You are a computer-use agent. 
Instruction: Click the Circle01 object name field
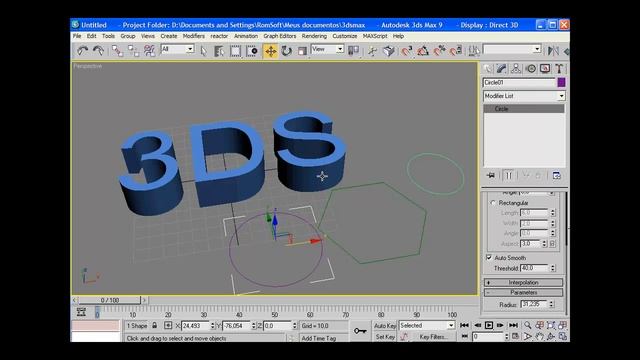(519, 82)
